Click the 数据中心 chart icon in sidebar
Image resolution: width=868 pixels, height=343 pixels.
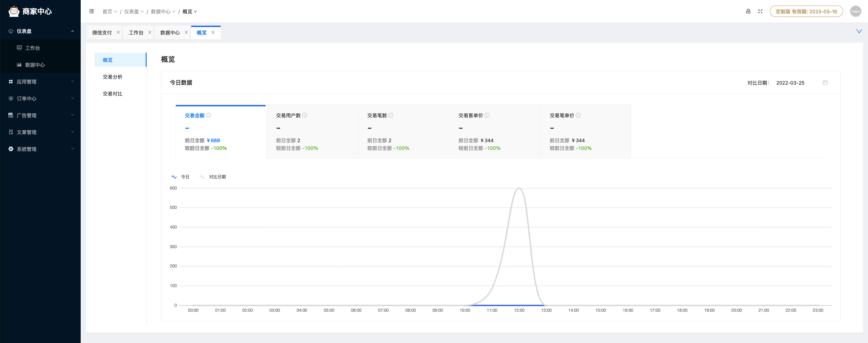[19, 65]
